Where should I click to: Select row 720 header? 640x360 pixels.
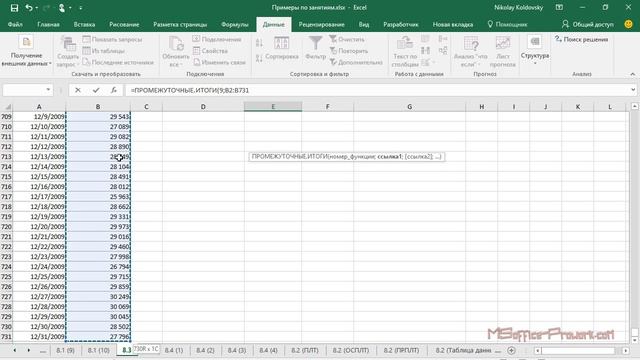pyautogui.click(x=7, y=227)
